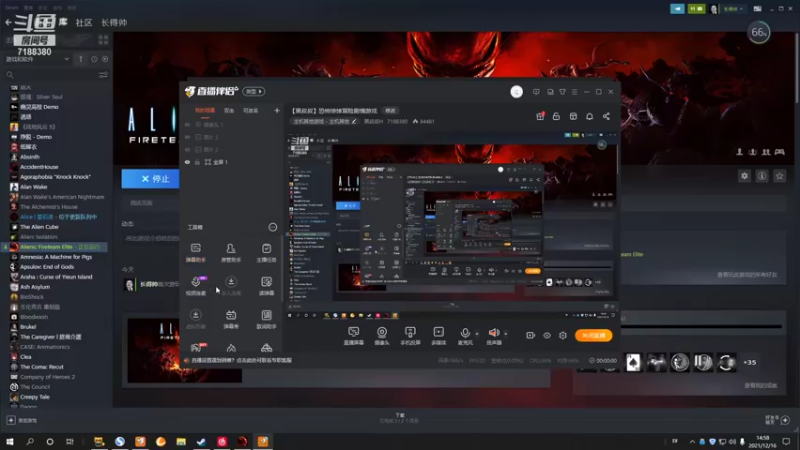
Task: Toggle the Steam recent activity clock filter
Action: [x=94, y=59]
